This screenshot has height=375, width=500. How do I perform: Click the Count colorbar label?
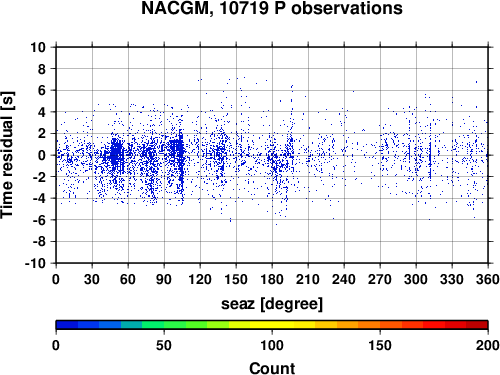pos(272,368)
